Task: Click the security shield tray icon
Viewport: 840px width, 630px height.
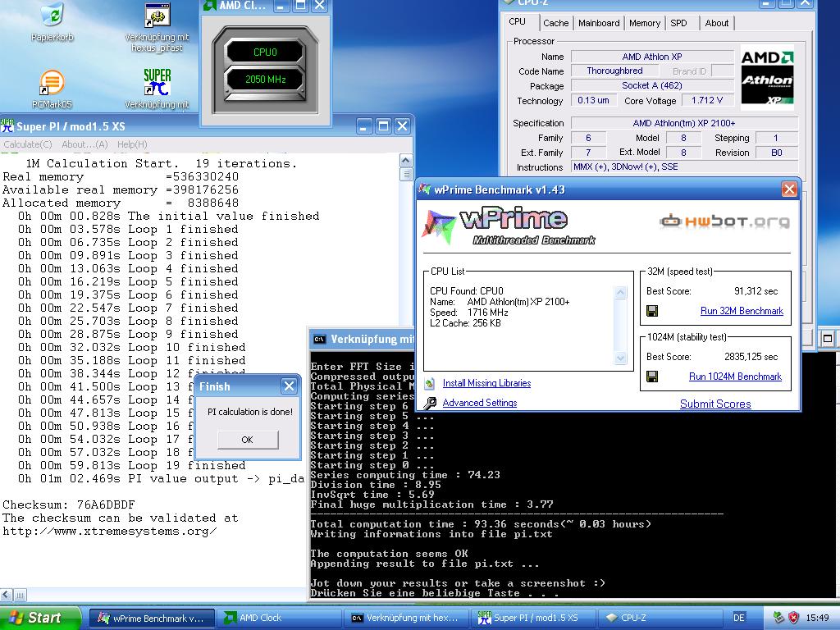Action: tap(794, 618)
